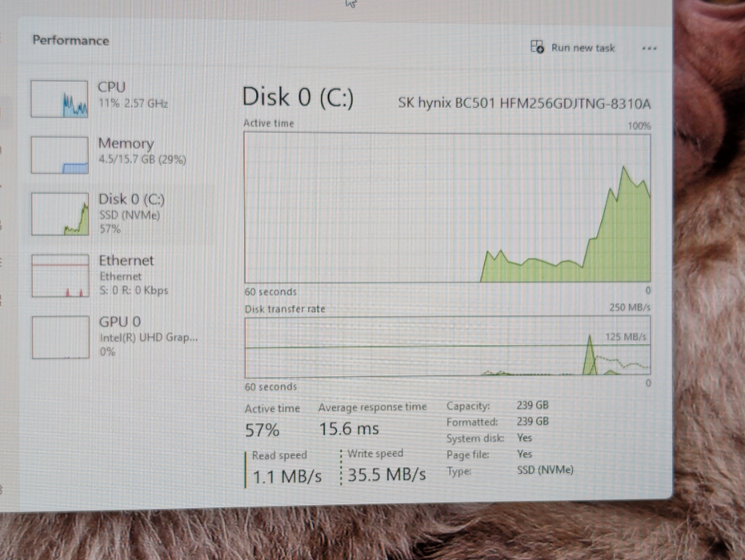
Task: Click inside the Active time graph
Action: click(x=447, y=208)
